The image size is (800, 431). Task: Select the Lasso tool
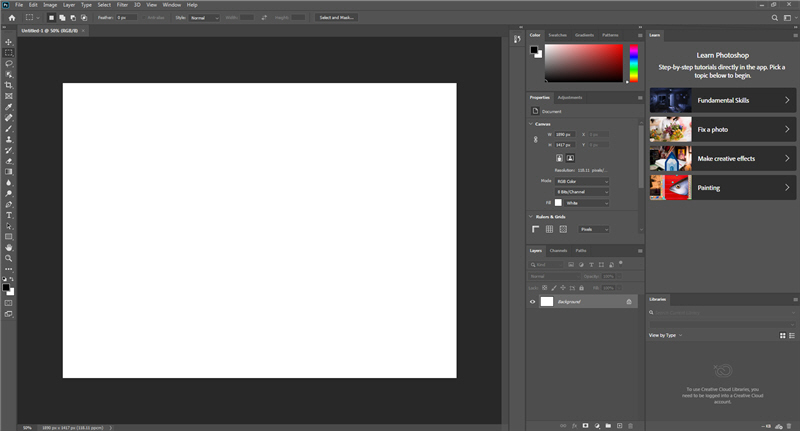[9, 64]
